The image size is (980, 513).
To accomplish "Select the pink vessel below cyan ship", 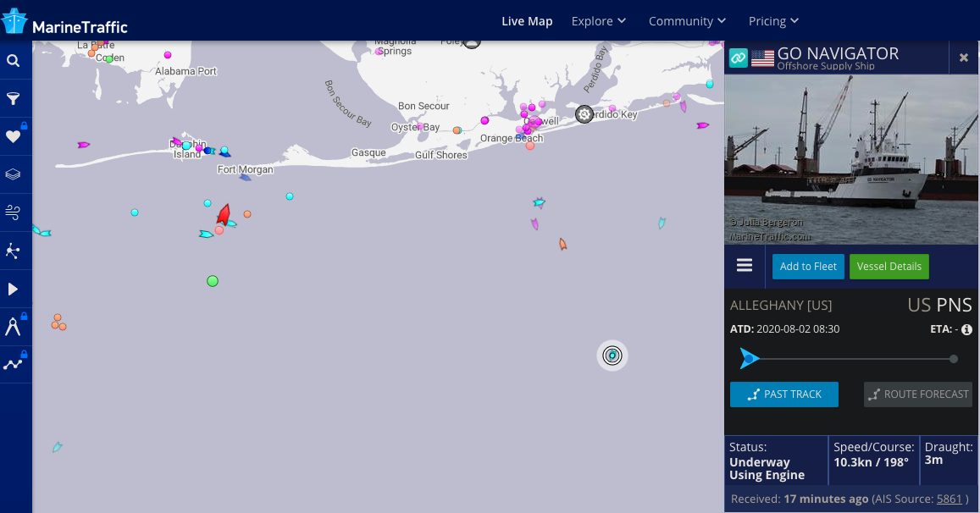I will point(534,224).
